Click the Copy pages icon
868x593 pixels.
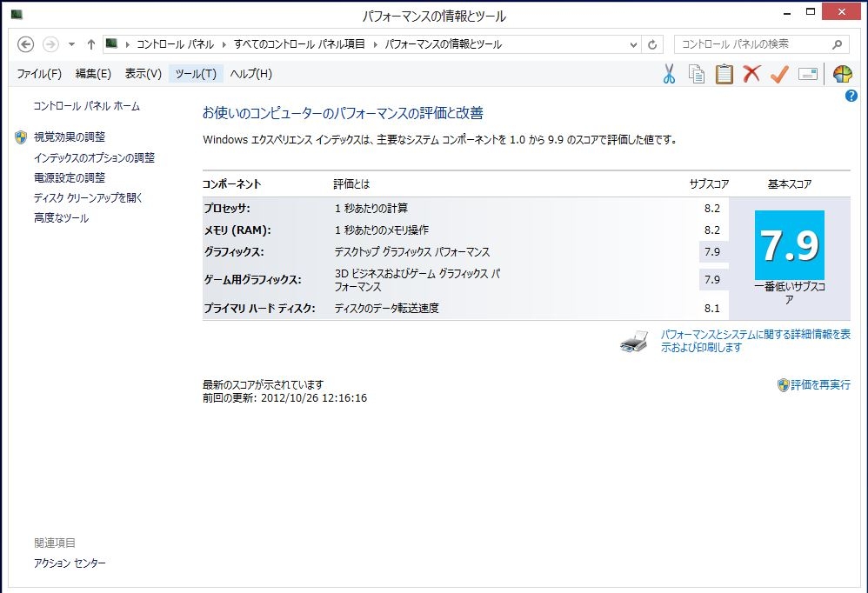(697, 74)
